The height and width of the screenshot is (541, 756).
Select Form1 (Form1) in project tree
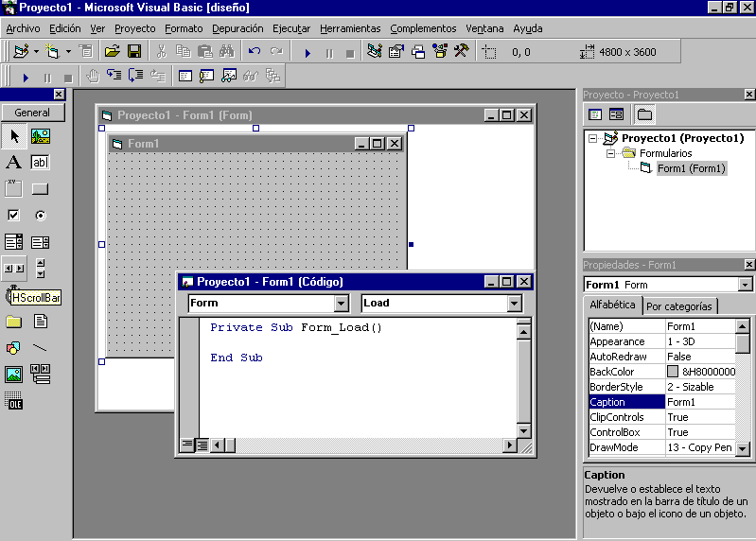point(692,168)
